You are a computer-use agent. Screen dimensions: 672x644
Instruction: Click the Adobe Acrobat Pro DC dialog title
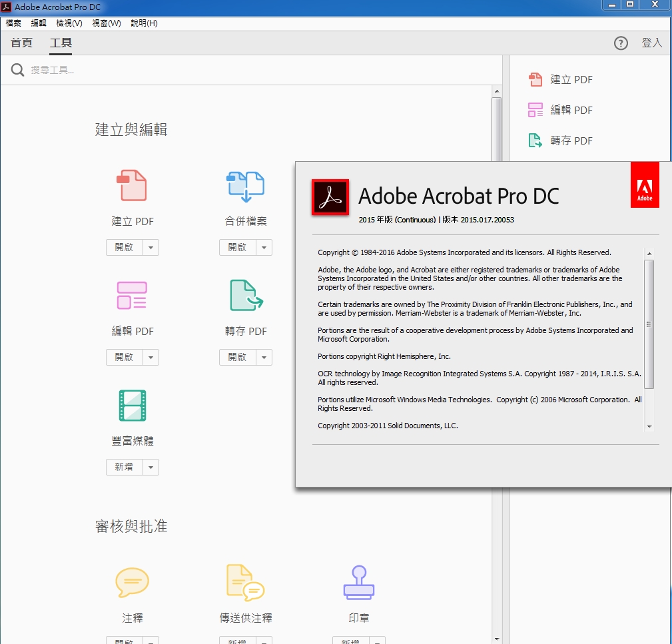[x=459, y=196]
